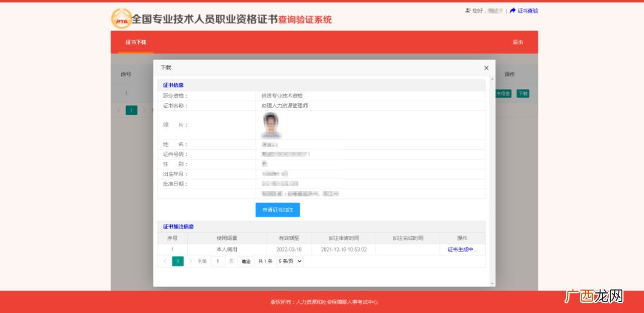This screenshot has height=313, width=644.
Task: Click 退出 to log out
Action: [x=518, y=42]
